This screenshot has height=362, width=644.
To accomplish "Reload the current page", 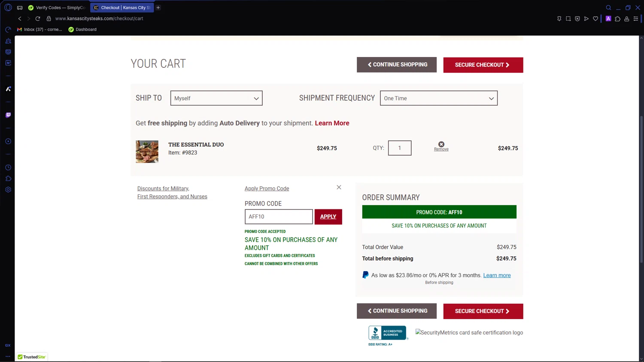I will click(x=38, y=18).
